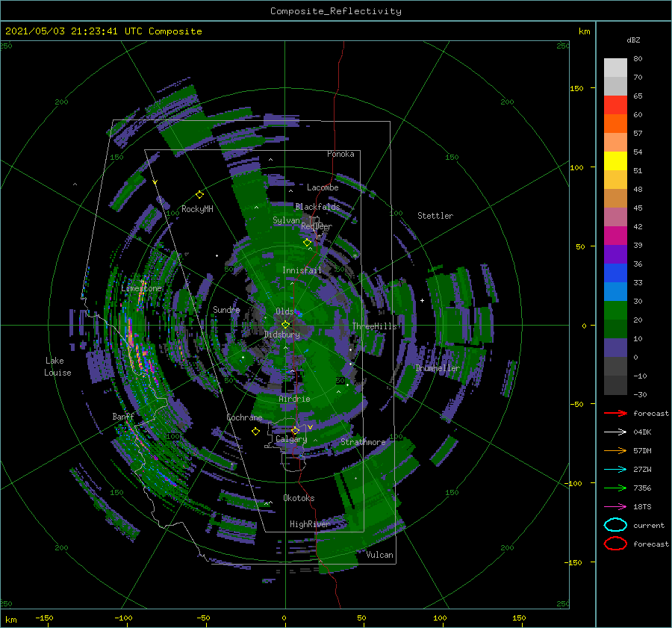Click the yellow radar-center marker near Olds
The height and width of the screenshot is (628, 672).
[x=285, y=325]
